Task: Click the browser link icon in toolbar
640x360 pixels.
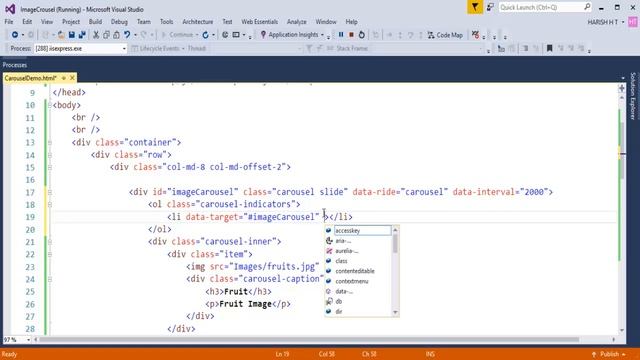Action: pyautogui.click(x=225, y=35)
